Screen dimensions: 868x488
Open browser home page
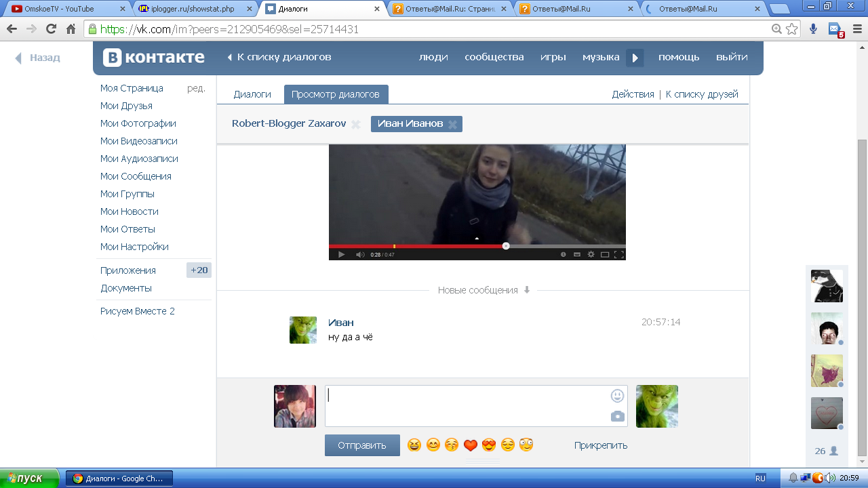point(71,29)
